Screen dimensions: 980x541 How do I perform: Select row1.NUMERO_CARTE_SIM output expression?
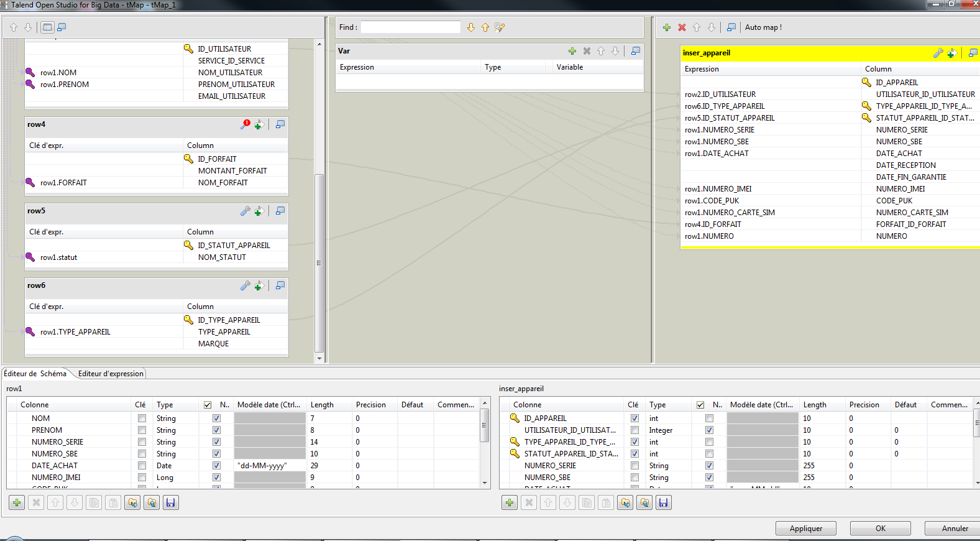coord(730,213)
